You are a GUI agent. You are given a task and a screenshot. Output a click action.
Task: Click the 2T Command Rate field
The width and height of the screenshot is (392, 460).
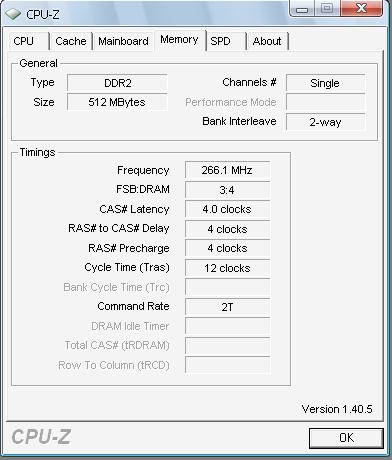coord(227,307)
